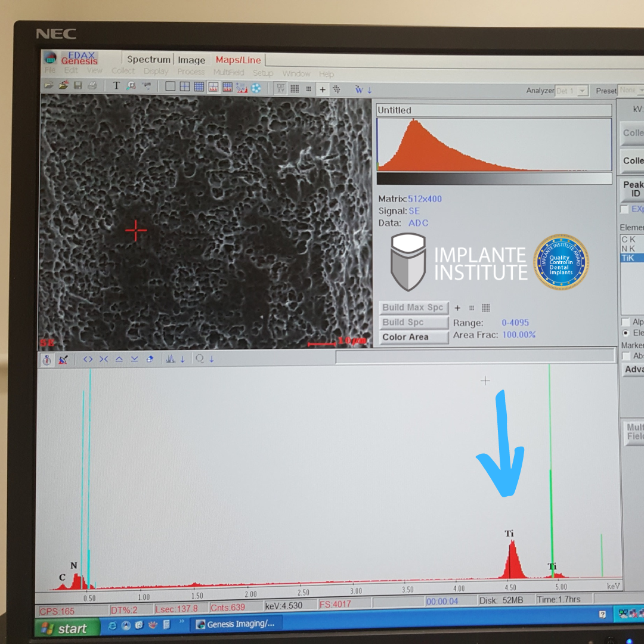Screen dimensions: 644x644
Task: Switch to the Spectrum tab
Action: coord(148,59)
